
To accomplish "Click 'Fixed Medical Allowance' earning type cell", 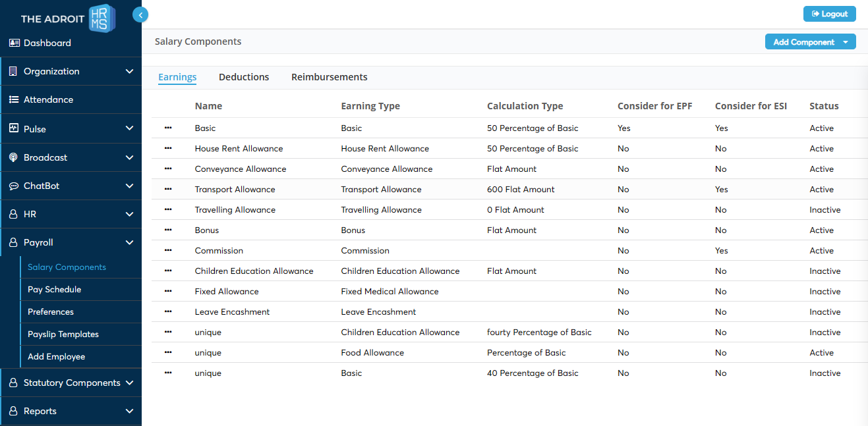I will [390, 291].
